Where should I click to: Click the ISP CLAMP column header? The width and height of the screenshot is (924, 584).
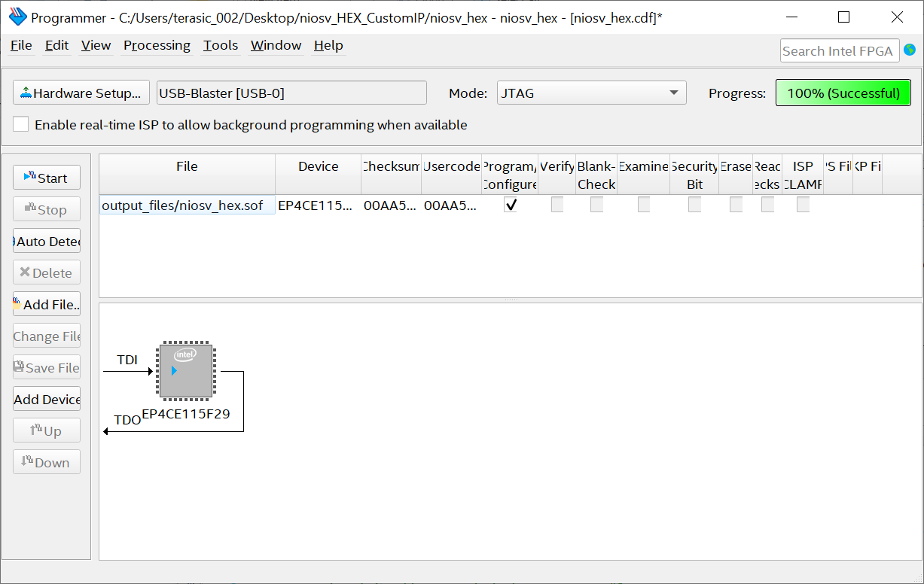(803, 175)
